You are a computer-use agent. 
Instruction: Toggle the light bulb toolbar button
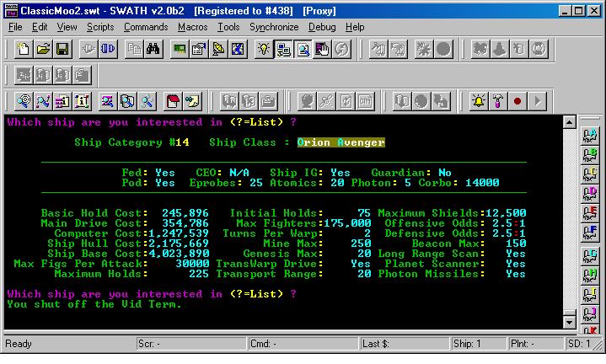263,50
